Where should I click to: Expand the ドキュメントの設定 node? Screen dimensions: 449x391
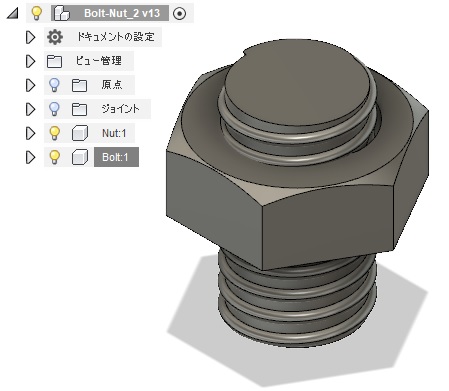30,37
